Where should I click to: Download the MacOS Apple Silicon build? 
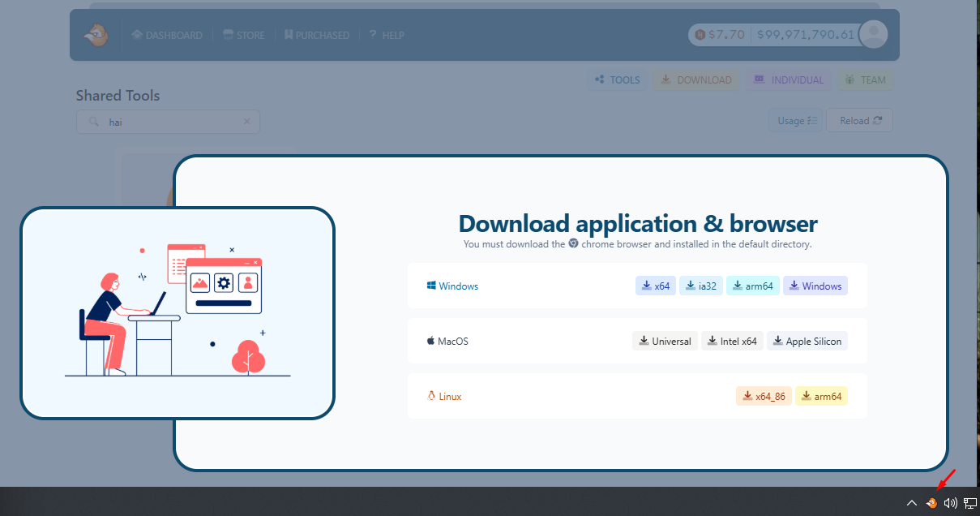807,341
